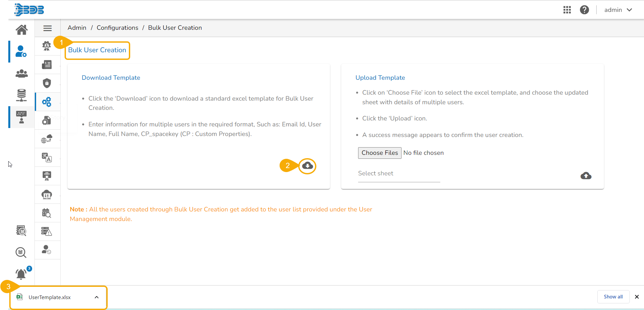Open the user groups icon in sidebar

pyautogui.click(x=22, y=73)
